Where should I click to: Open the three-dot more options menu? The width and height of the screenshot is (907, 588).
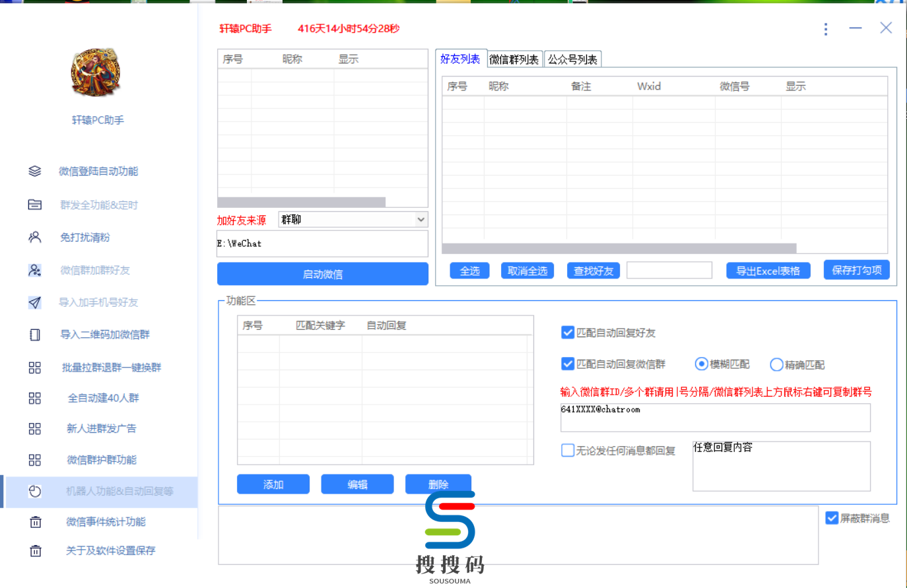pyautogui.click(x=826, y=29)
